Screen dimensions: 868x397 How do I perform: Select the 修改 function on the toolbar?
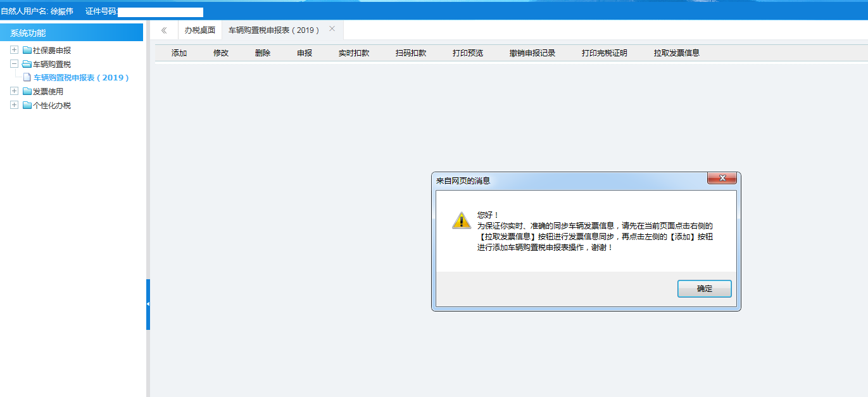pos(220,53)
